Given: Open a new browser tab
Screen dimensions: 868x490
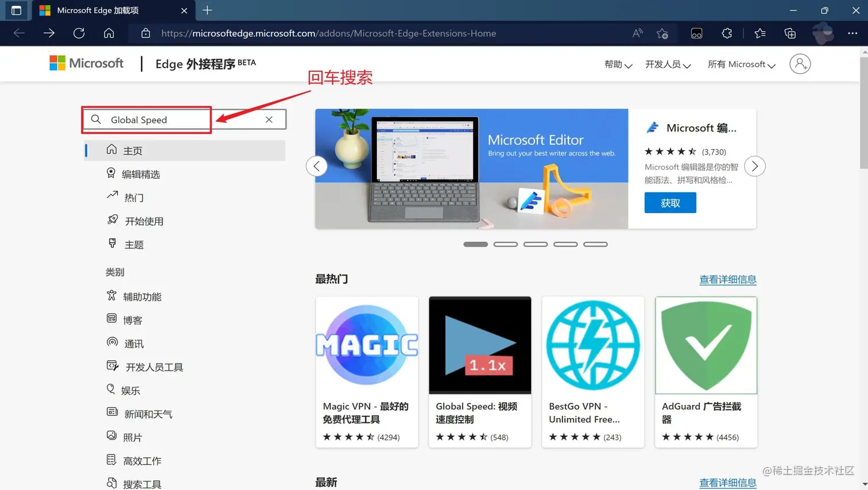Looking at the screenshot, I should [207, 10].
